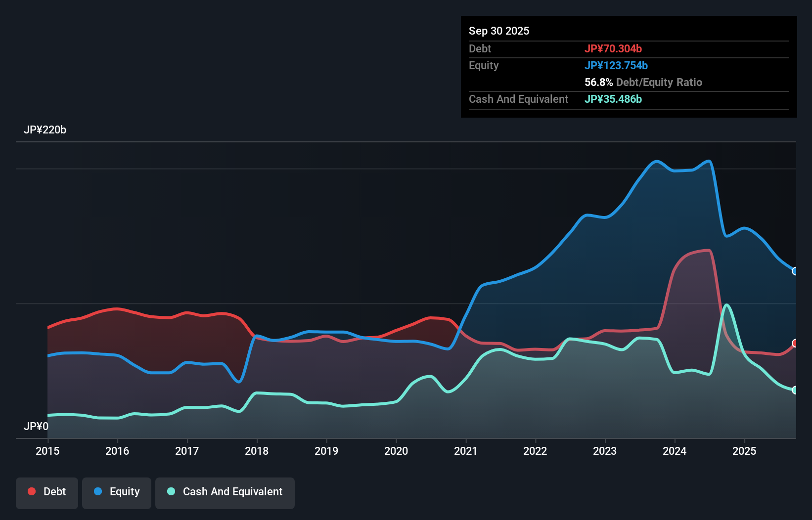Click the Sep 30 2025 tooltip date

coord(499,31)
